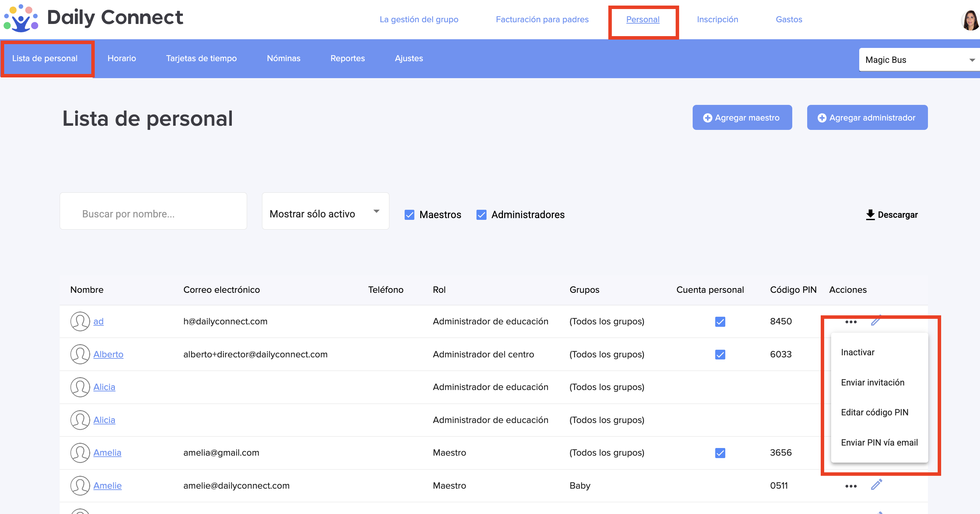Click the three-dots actions icon for ad
This screenshot has width=980, height=514.
(851, 322)
